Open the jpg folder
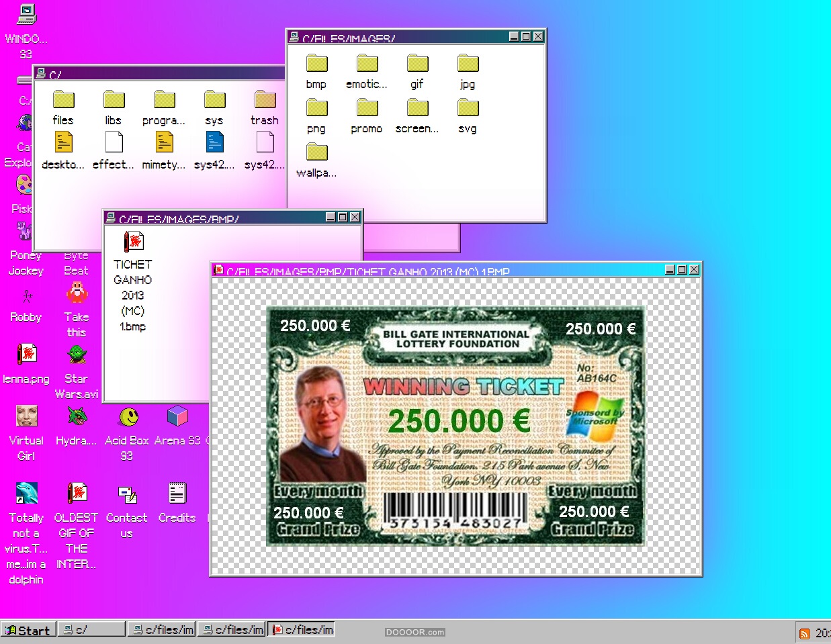The height and width of the screenshot is (644, 831). [x=468, y=63]
